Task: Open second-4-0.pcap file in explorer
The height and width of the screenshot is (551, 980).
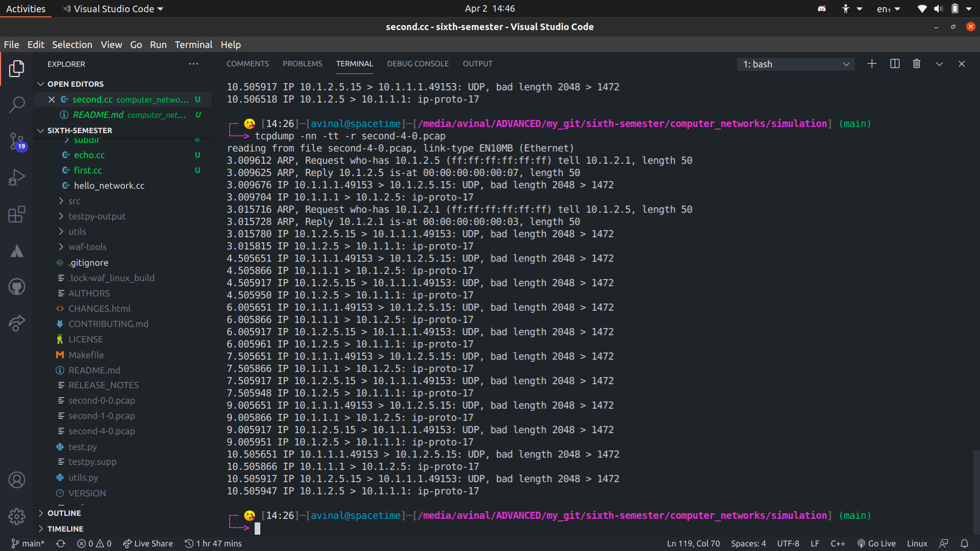Action: [102, 431]
